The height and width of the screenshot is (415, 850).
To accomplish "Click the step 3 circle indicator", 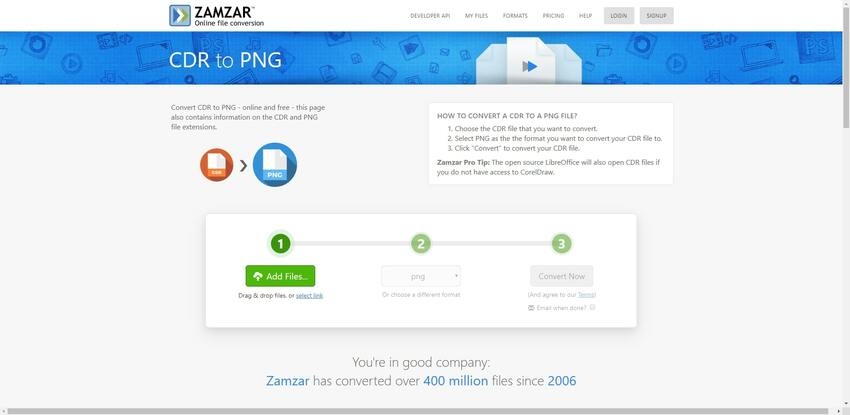I will tap(562, 244).
